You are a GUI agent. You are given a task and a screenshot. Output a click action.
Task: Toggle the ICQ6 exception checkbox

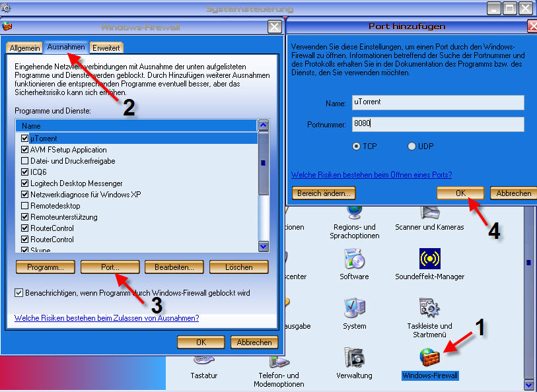[x=24, y=172]
